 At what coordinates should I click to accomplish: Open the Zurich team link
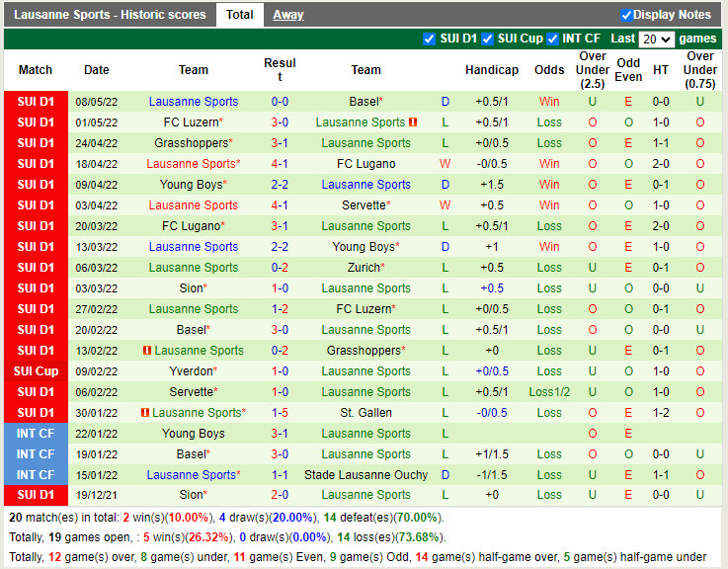(364, 268)
